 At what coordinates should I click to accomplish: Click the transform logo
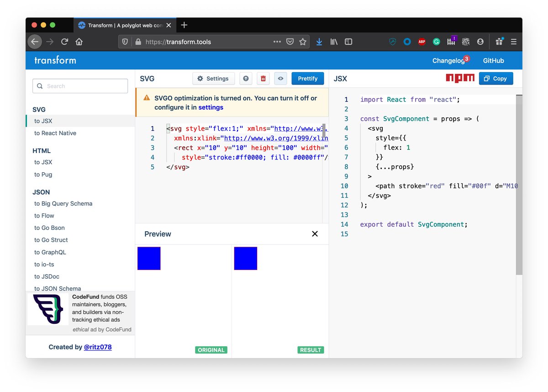point(55,60)
